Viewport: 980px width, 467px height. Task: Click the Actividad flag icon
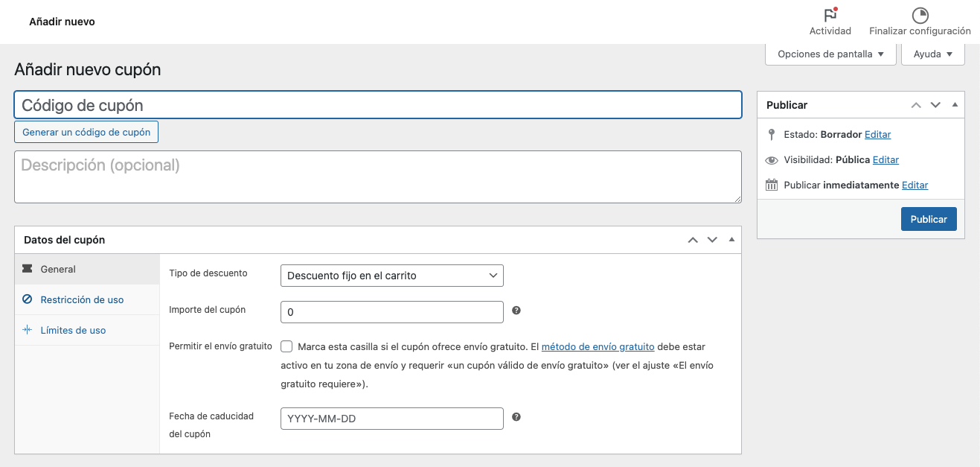[x=829, y=13]
